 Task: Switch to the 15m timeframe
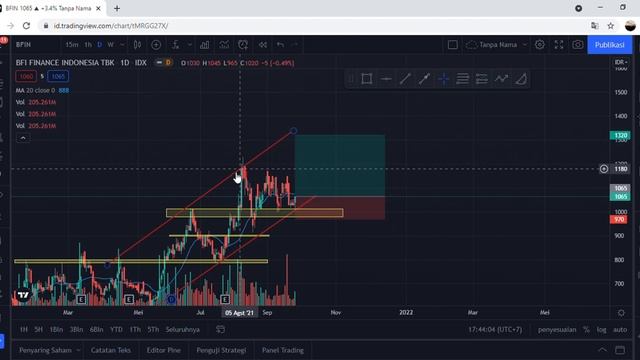(x=72, y=45)
